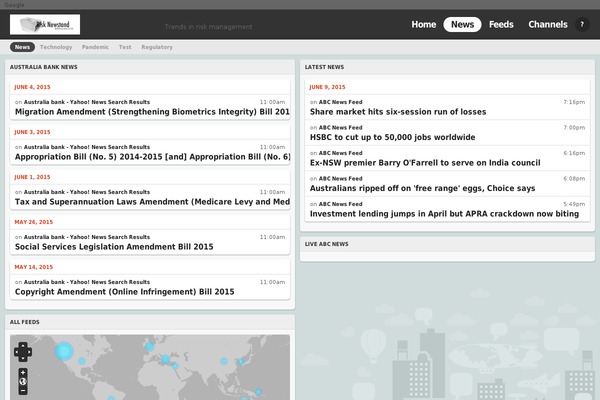Click the All Feeds panel header

pos(150,322)
